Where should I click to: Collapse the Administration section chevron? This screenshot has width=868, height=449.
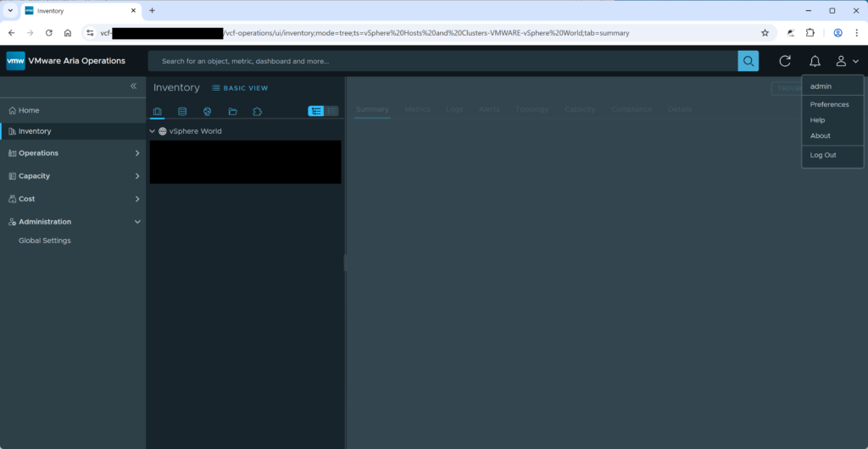pos(137,222)
